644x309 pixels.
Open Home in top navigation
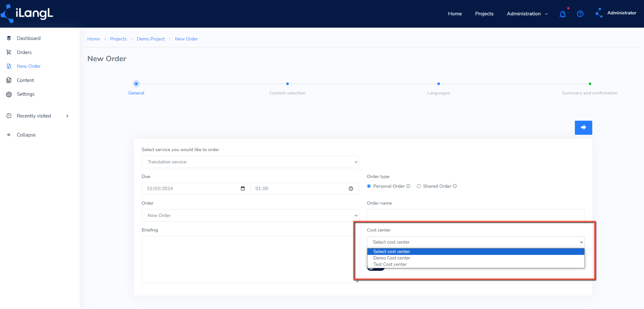pyautogui.click(x=455, y=14)
